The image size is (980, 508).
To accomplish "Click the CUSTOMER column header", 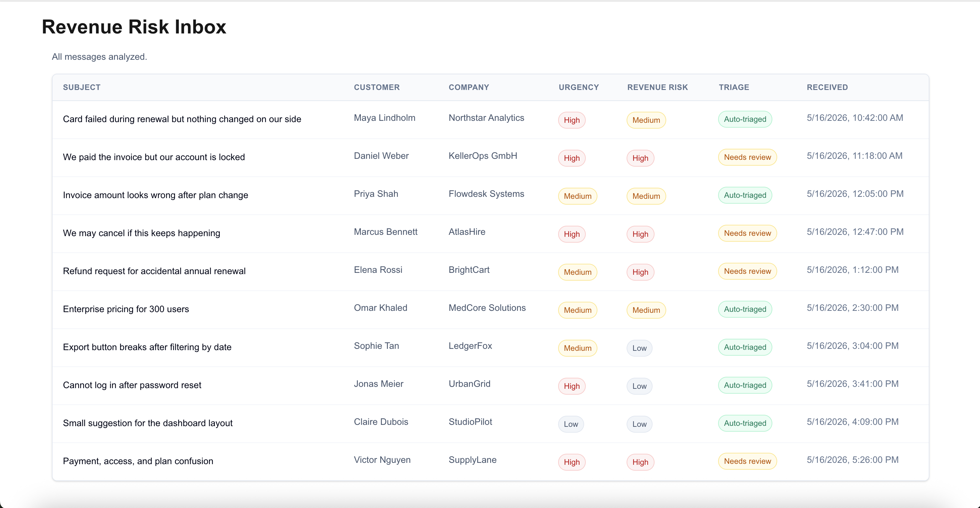I will pos(377,87).
